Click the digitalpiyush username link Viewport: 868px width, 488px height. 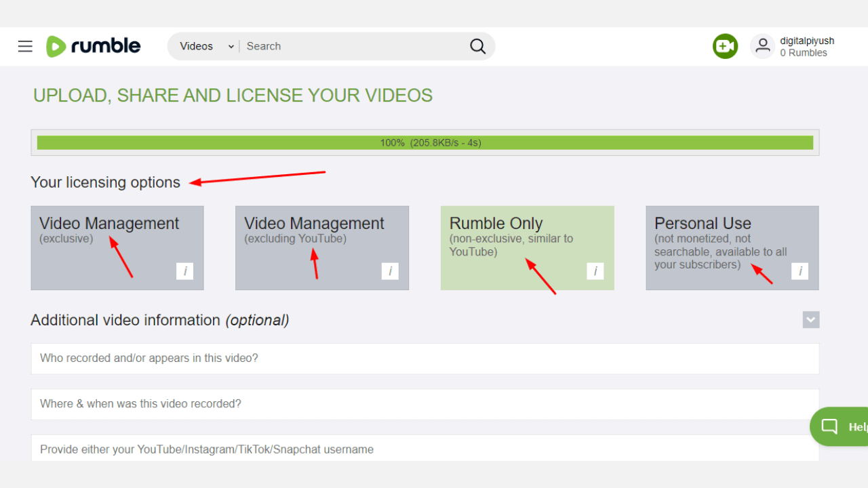(x=807, y=41)
